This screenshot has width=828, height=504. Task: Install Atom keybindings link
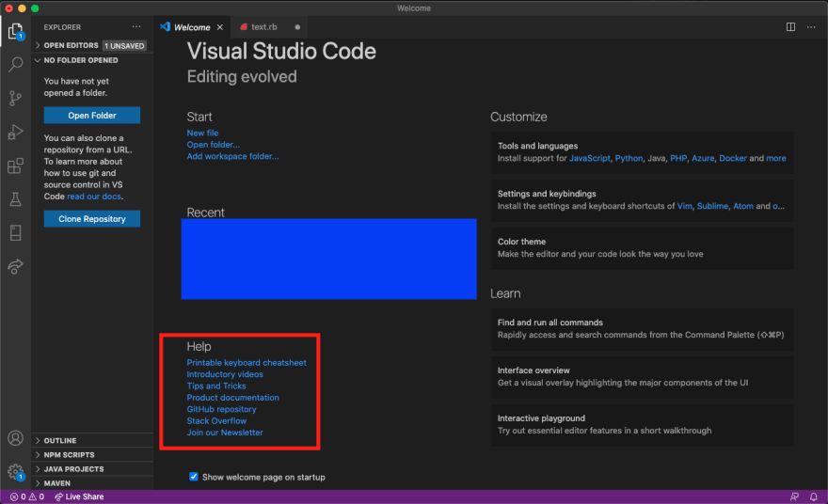pos(743,206)
